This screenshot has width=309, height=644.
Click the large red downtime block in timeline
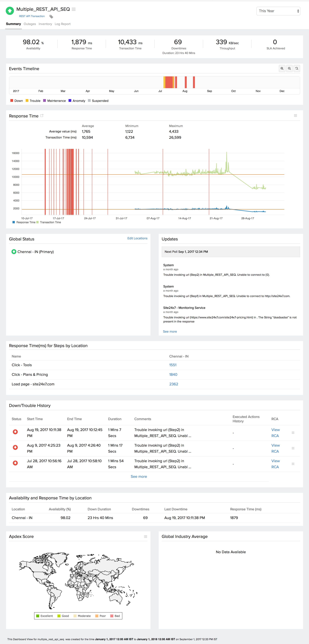point(169,82)
